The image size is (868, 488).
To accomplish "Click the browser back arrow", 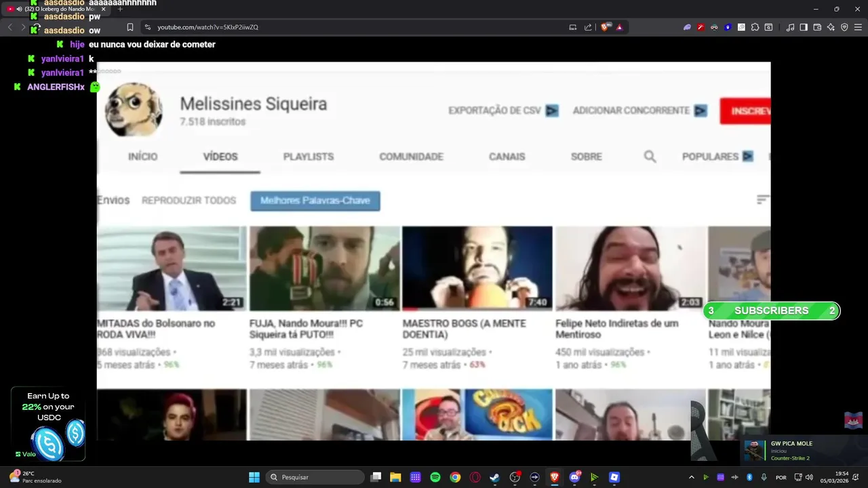I will 9,27.
